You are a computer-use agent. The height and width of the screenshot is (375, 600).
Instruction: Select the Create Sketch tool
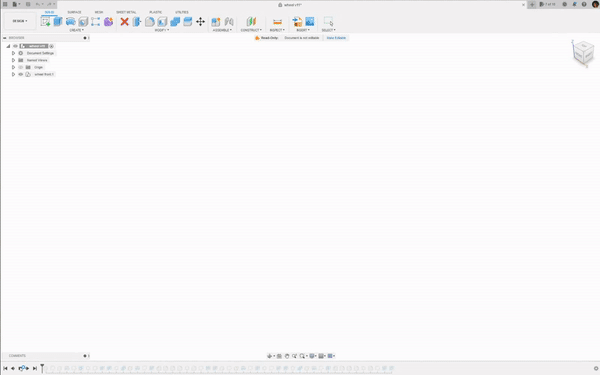[x=45, y=21]
